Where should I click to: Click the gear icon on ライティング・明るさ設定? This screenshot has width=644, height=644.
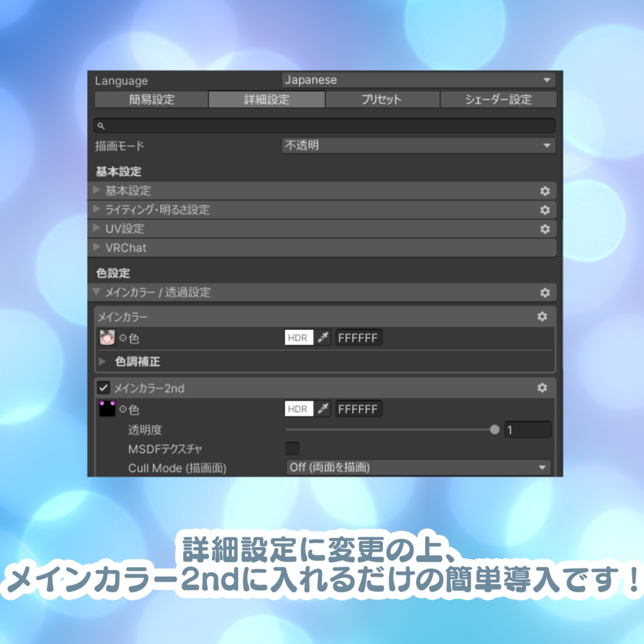(x=546, y=210)
